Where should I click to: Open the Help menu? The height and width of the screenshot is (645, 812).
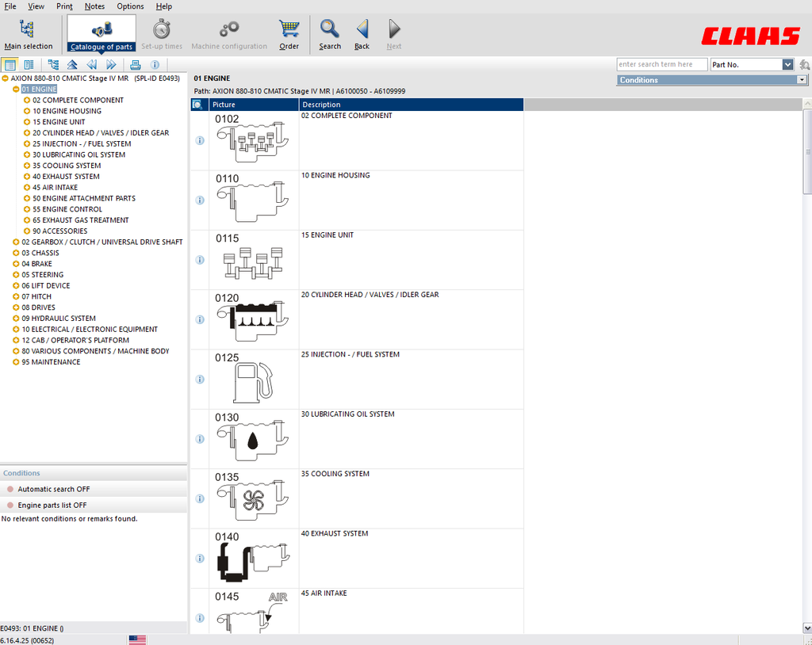(163, 6)
